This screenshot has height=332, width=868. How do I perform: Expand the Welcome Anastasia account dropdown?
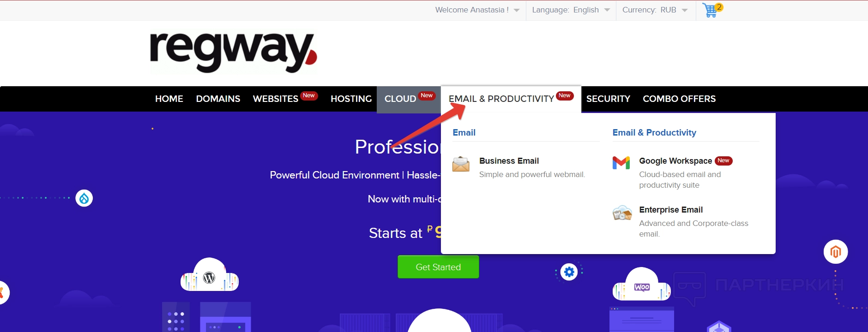tap(477, 10)
